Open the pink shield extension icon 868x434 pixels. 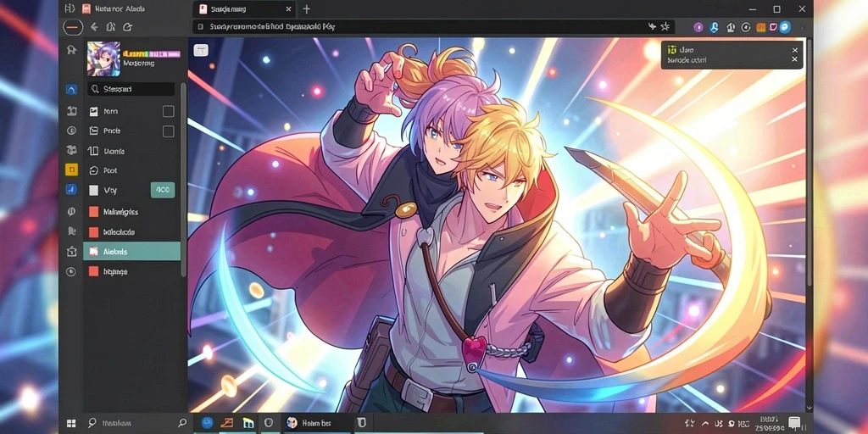click(x=773, y=26)
